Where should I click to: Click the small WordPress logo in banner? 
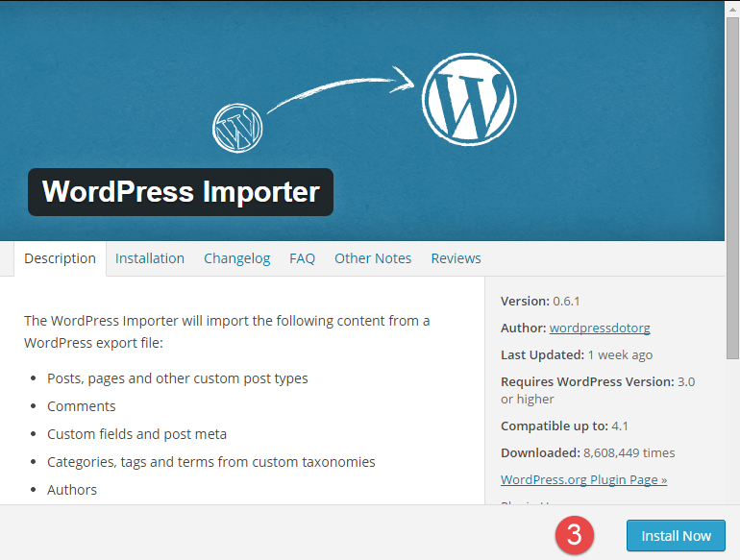click(237, 128)
